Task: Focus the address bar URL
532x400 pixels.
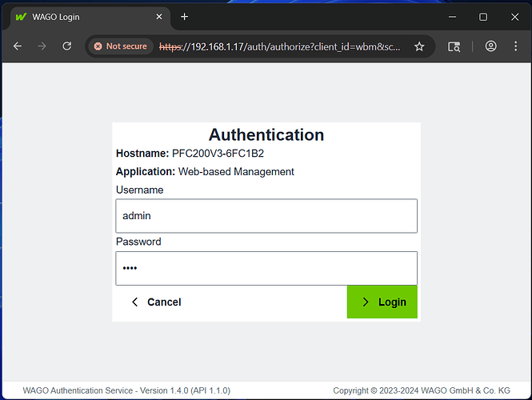Action: pos(279,46)
